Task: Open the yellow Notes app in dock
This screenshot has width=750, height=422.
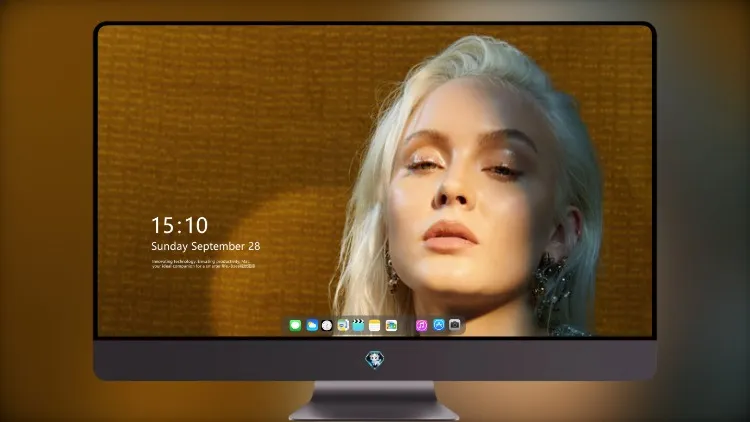Action: pos(375,325)
